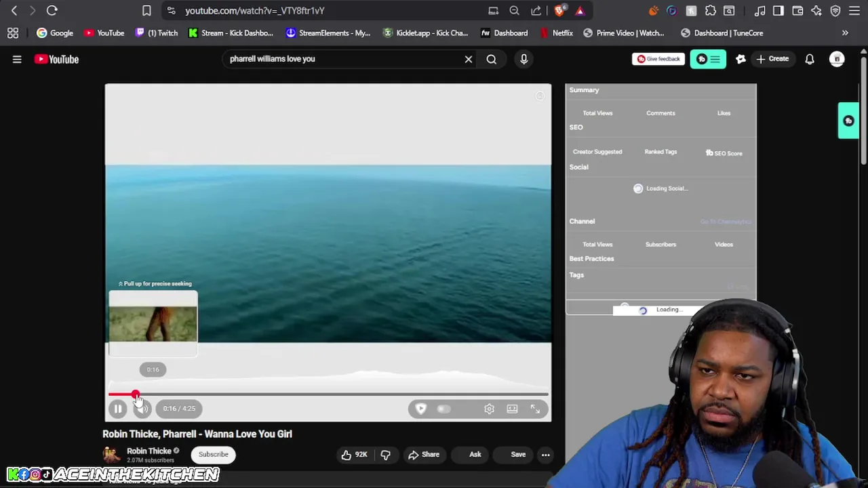Click the video title text
Viewport: 868px width, 488px height.
tap(197, 434)
